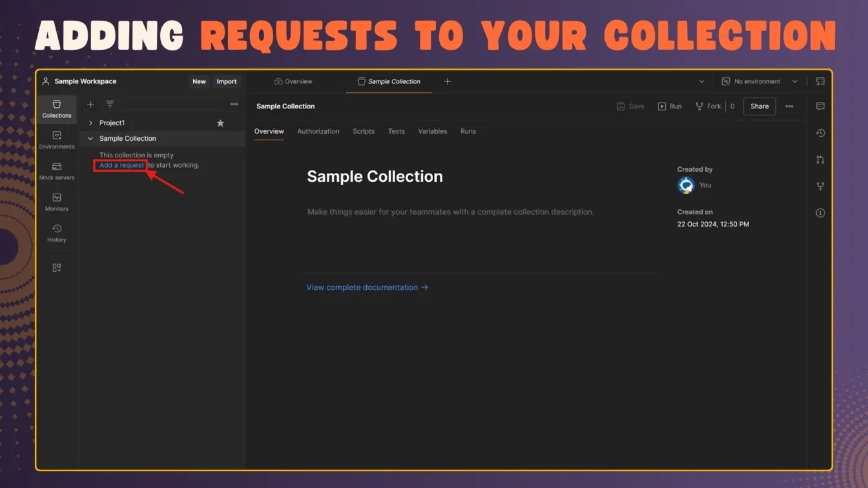
Task: Star the Project1 collection
Action: [220, 123]
